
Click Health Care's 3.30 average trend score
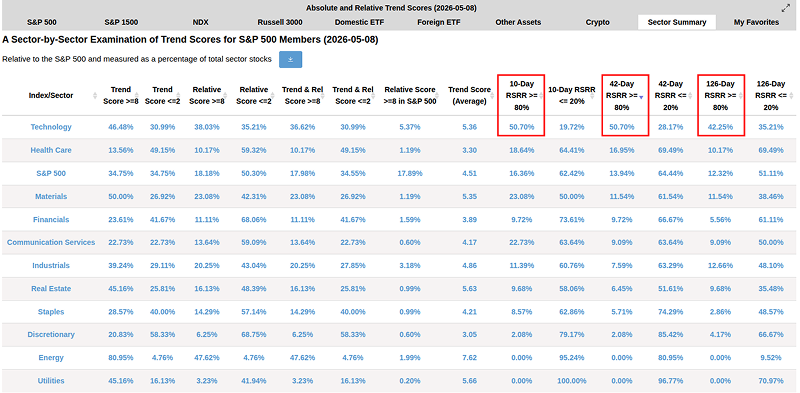click(469, 150)
